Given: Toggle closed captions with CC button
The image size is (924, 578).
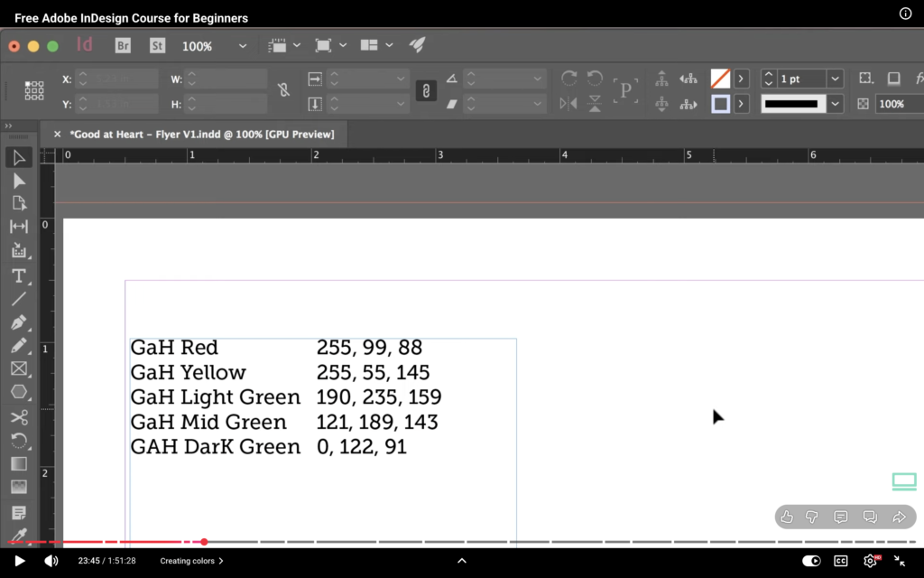Looking at the screenshot, I should point(841,561).
